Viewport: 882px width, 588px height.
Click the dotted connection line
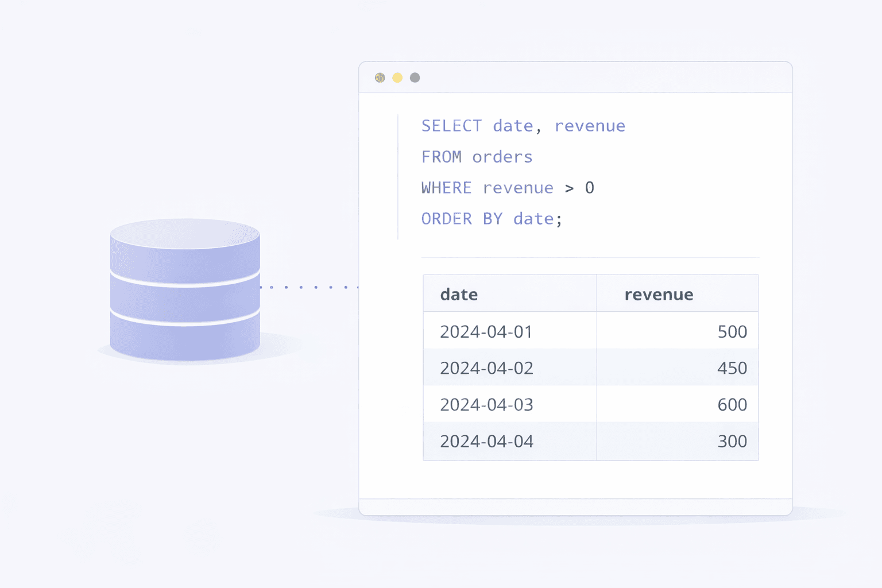pyautogui.click(x=310, y=286)
